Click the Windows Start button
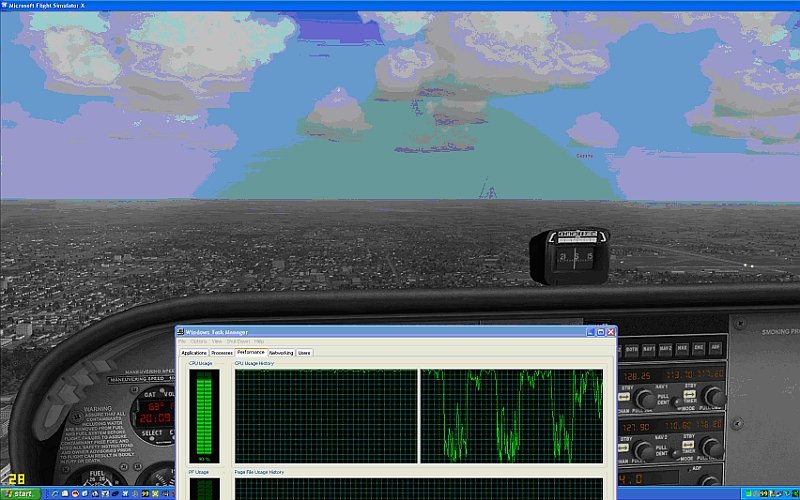This screenshot has height=500, width=800. tap(20, 493)
